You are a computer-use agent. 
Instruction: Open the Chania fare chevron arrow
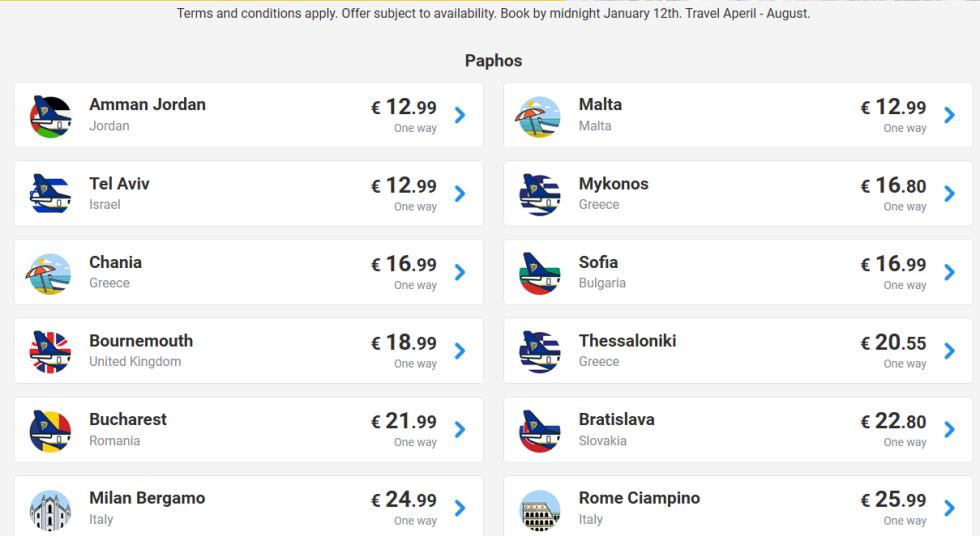[x=460, y=272]
